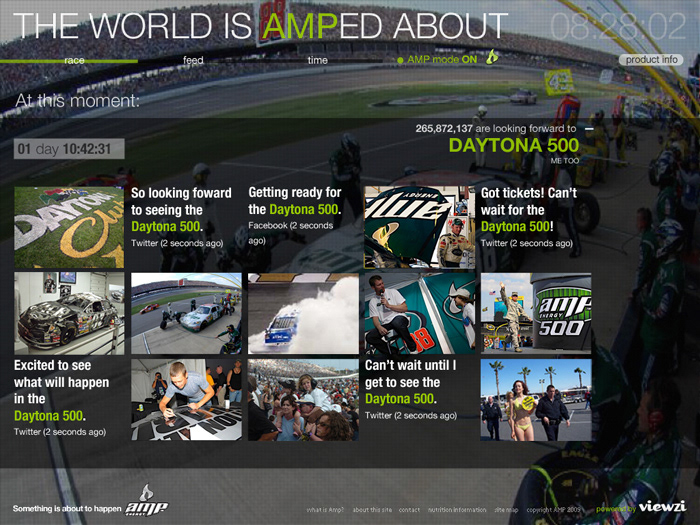Click the AMP Energy logo in footer
The image size is (700, 525).
(146, 501)
